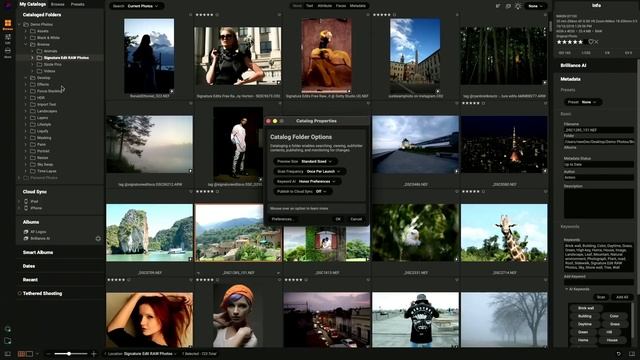Click the cloud sync icon in left strip

(7, 329)
